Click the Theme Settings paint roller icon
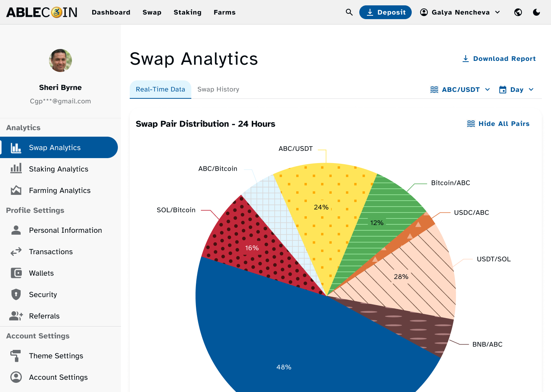The height and width of the screenshot is (392, 551). click(x=16, y=356)
